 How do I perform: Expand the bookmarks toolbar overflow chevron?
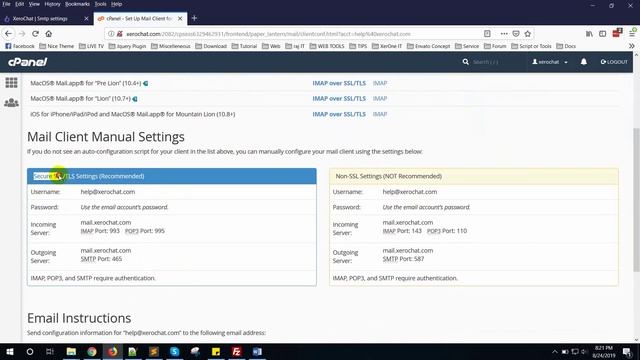click(x=631, y=46)
